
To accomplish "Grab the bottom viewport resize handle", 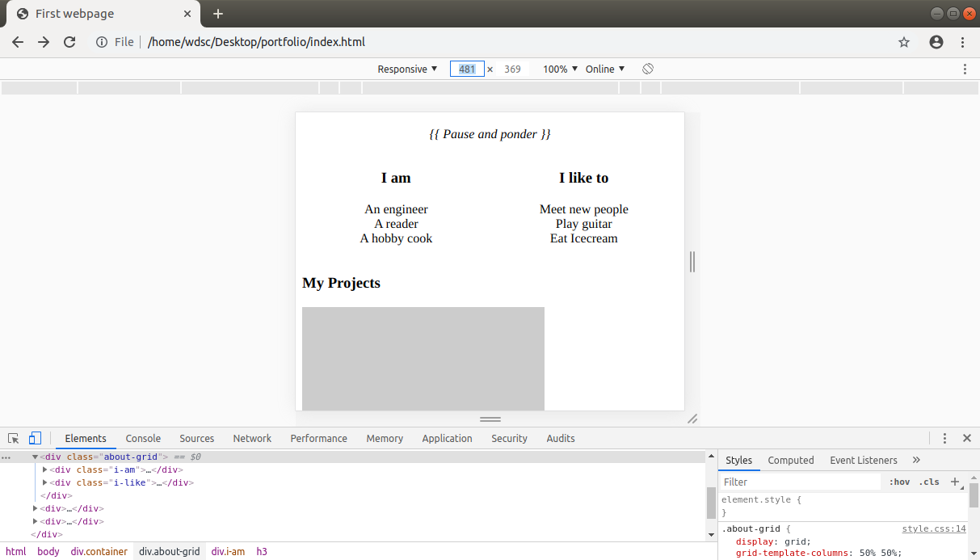I will tap(490, 419).
